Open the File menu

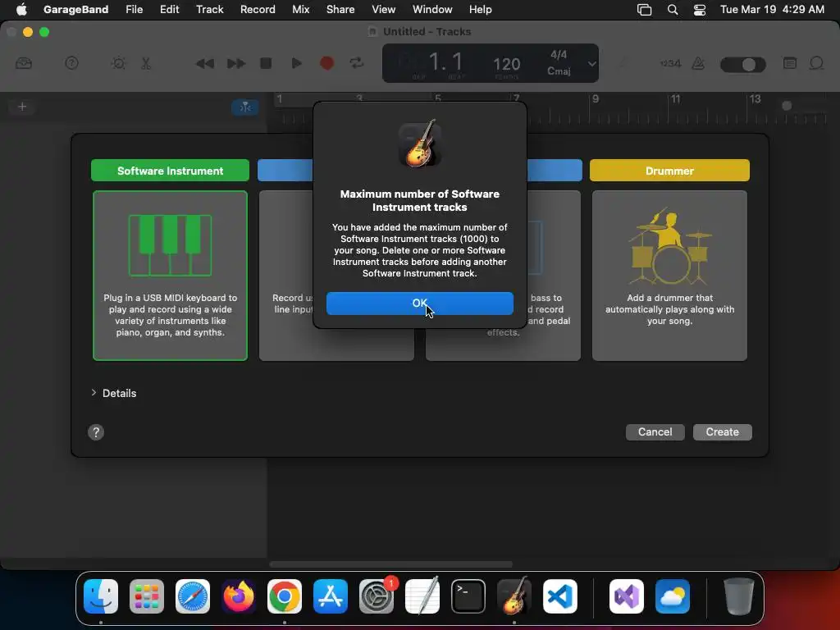click(134, 9)
